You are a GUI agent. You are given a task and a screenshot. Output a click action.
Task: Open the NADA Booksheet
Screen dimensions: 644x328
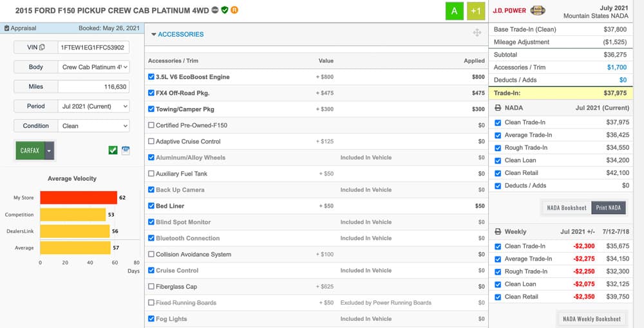coord(567,208)
